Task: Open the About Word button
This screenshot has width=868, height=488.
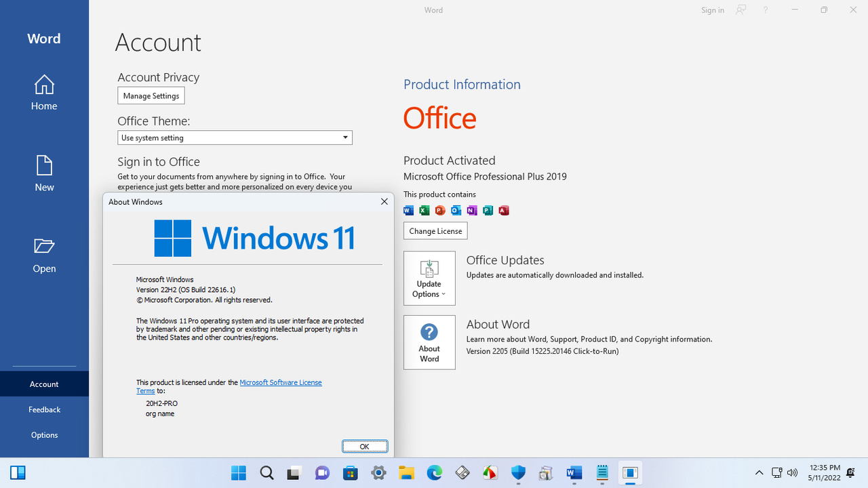Action: pyautogui.click(x=429, y=342)
